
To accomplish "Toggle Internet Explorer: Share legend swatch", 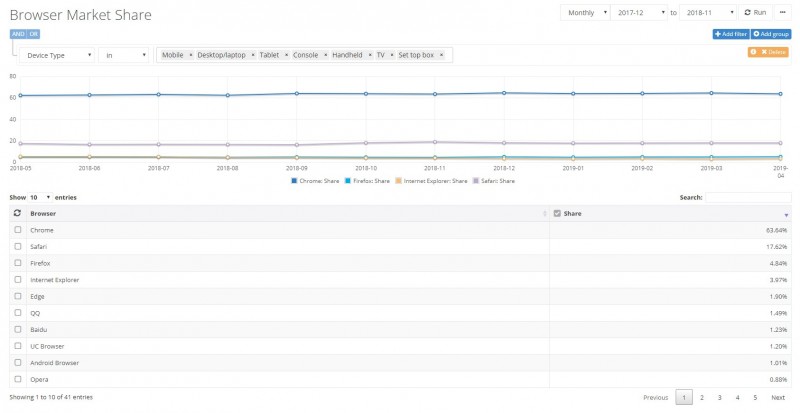I will point(398,181).
